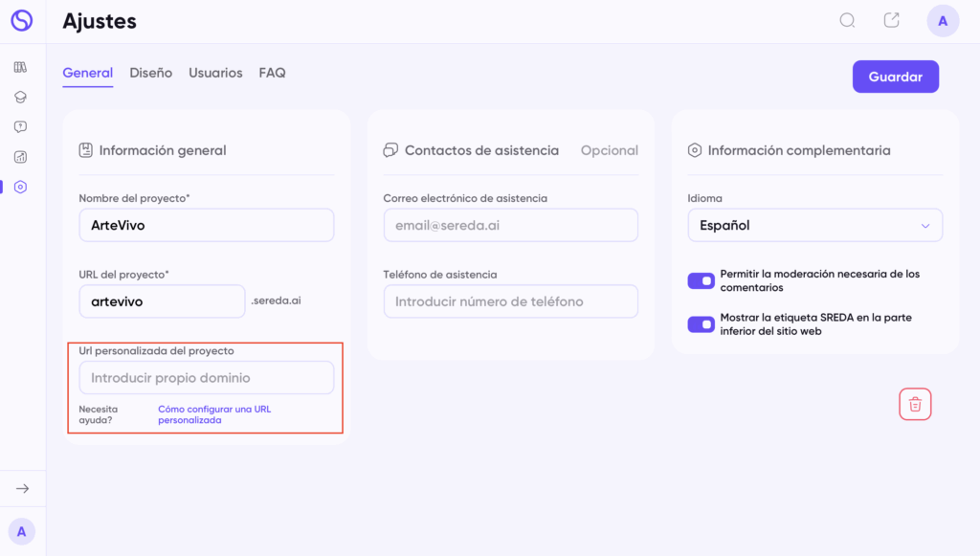Open the library books icon in sidebar
The width and height of the screenshot is (980, 556).
[21, 67]
